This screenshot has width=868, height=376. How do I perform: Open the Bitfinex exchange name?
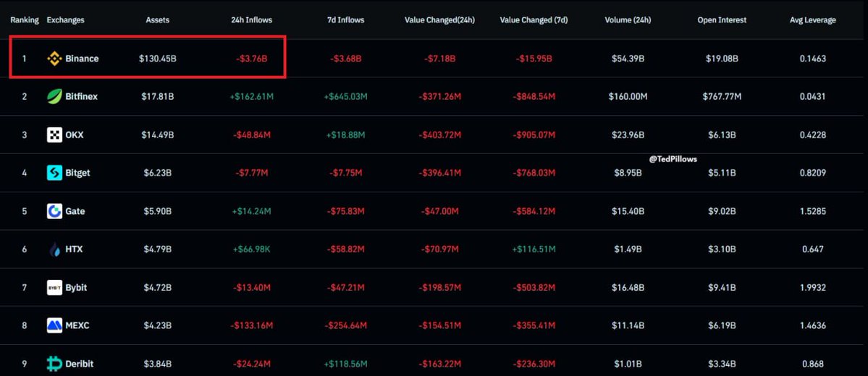pyautogui.click(x=81, y=96)
